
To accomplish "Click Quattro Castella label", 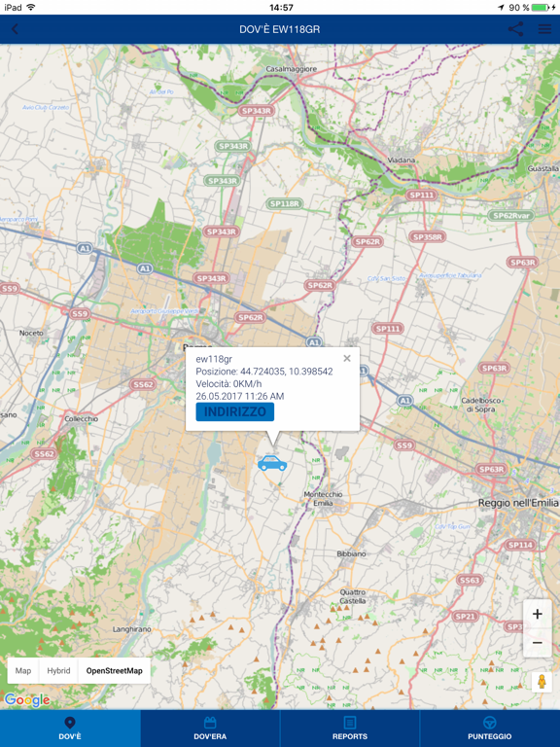I will pyautogui.click(x=352, y=596).
